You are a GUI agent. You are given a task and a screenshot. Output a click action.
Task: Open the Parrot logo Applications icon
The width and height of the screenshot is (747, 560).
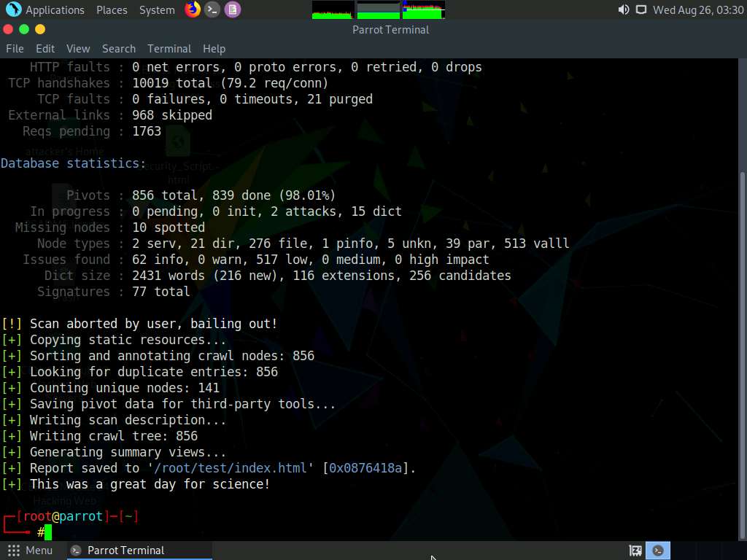click(13, 9)
